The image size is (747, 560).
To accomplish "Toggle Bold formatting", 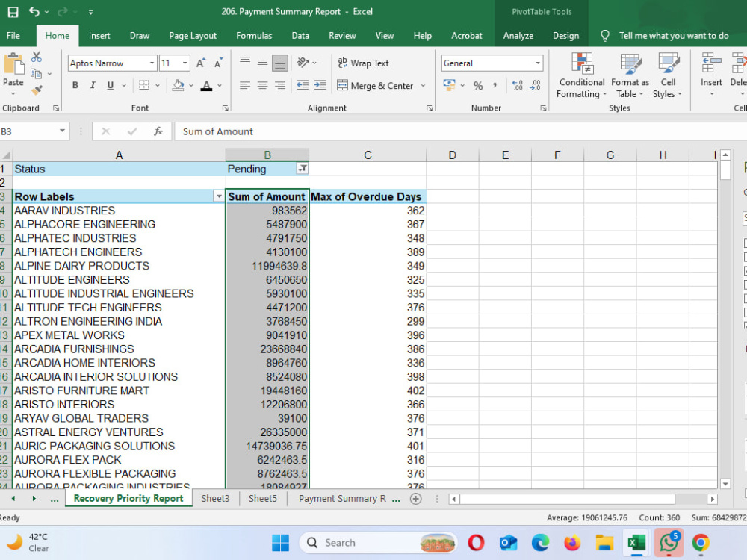I will point(75,85).
